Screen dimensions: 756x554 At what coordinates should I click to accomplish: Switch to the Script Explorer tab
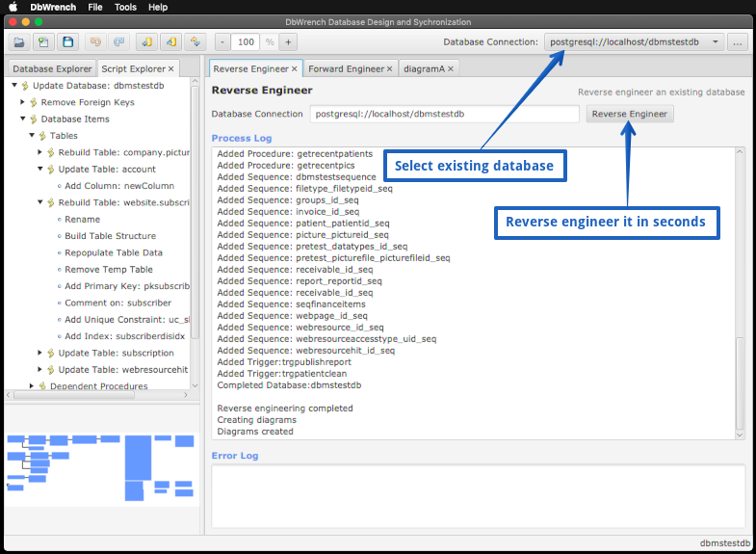coord(134,69)
